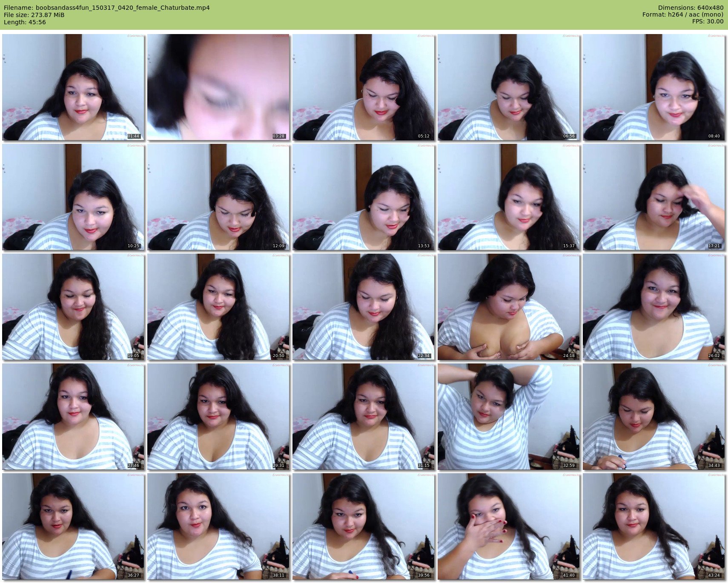The height and width of the screenshot is (583, 728).
Task: Select the thumbnail marked 05:12
Action: point(364,87)
